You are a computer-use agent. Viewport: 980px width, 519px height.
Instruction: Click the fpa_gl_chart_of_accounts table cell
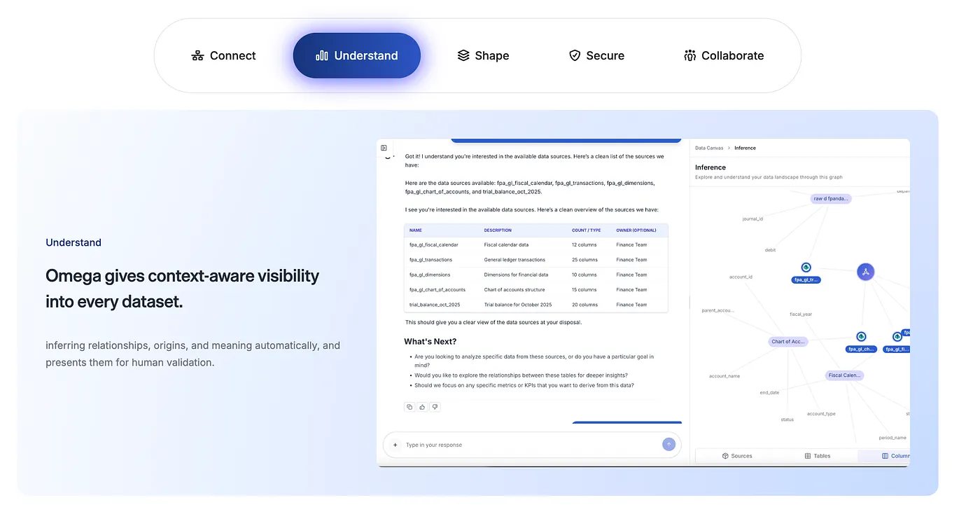click(437, 290)
